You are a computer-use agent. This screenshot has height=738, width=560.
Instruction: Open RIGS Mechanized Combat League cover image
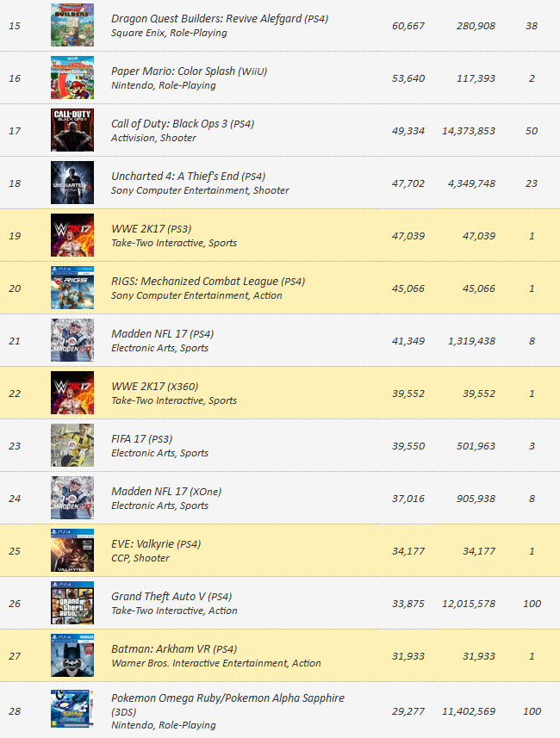[x=72, y=288]
